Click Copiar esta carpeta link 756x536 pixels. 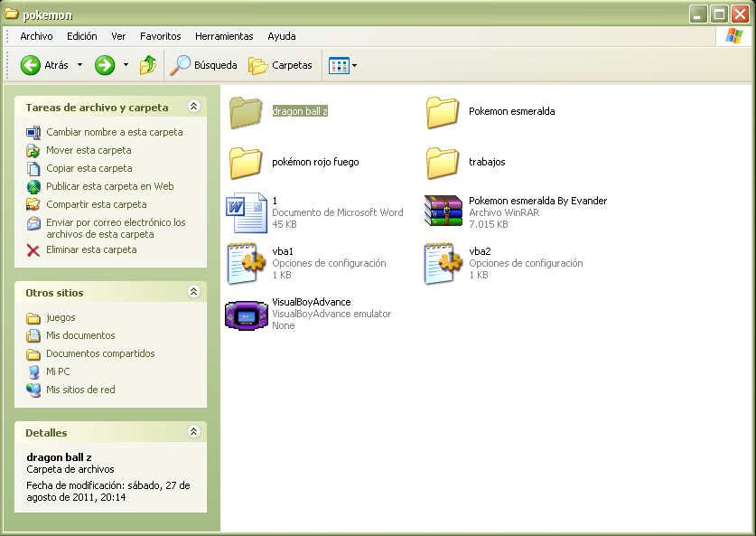tap(89, 168)
